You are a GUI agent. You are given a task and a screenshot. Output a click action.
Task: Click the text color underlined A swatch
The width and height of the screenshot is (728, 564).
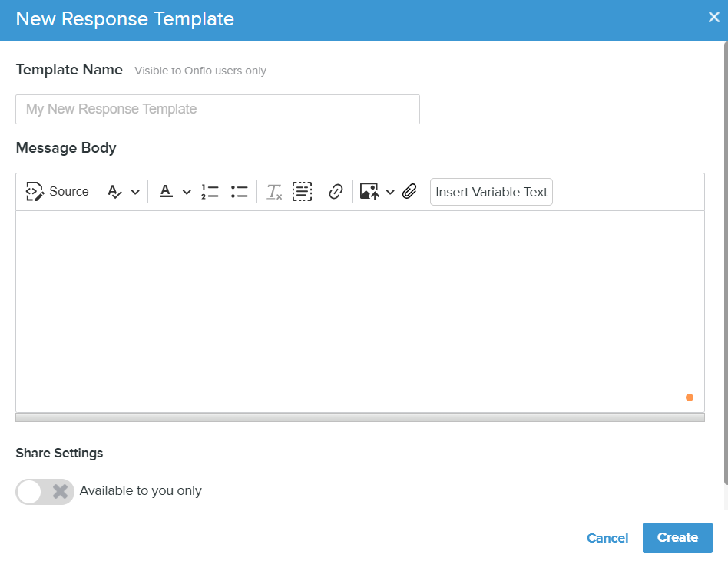165,192
